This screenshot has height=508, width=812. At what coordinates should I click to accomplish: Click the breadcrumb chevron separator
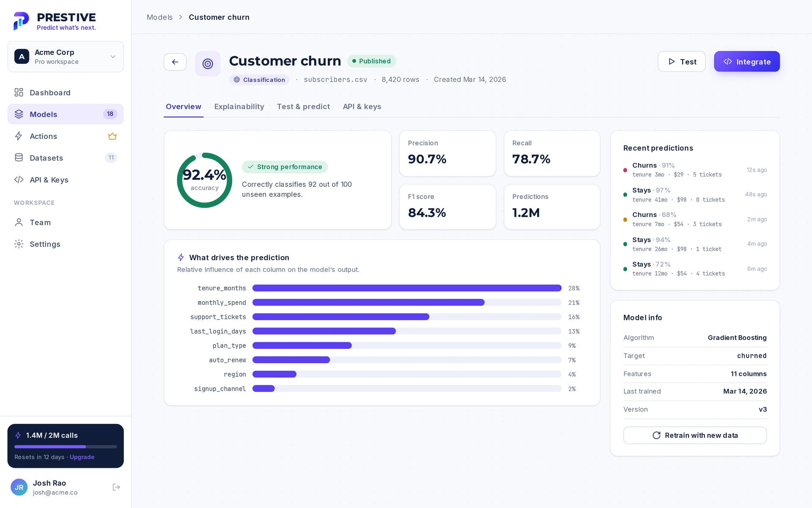[181, 17]
